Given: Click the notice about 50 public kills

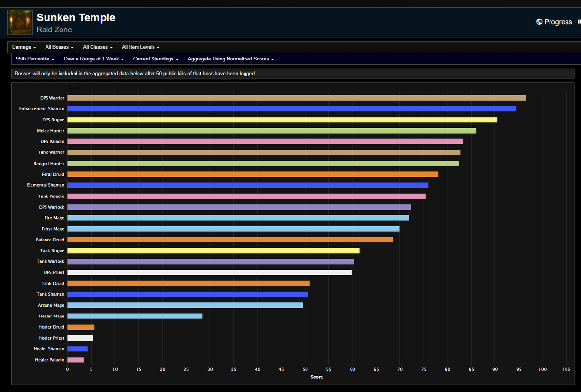Looking at the screenshot, I should tap(135, 74).
